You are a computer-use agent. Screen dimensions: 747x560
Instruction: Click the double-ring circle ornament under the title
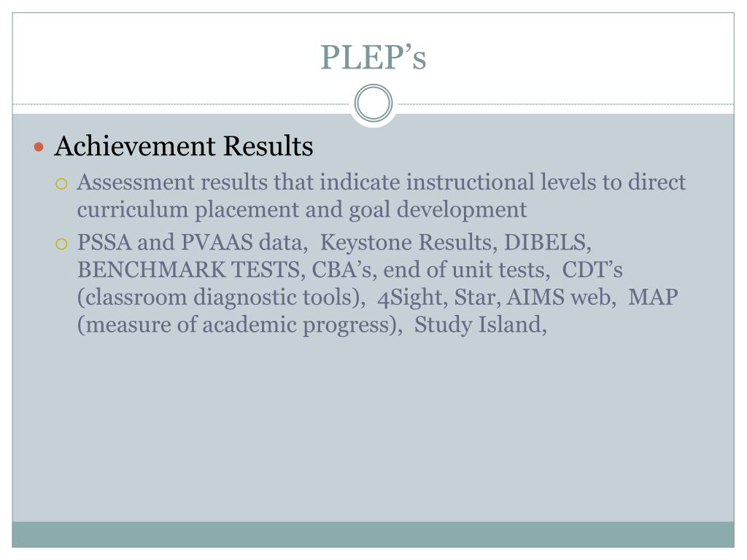tap(373, 103)
